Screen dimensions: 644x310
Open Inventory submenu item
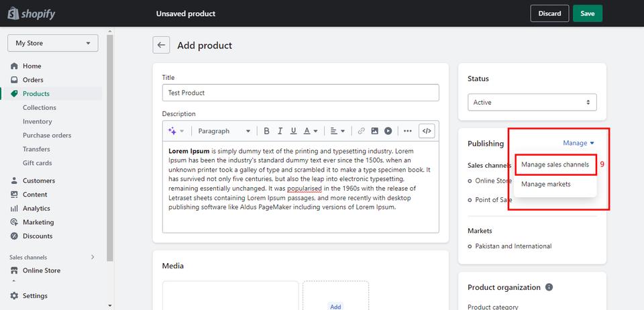38,121
